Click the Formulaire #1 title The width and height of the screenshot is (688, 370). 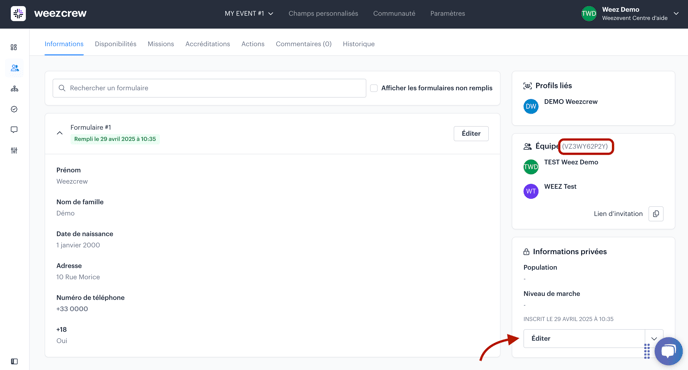91,127
